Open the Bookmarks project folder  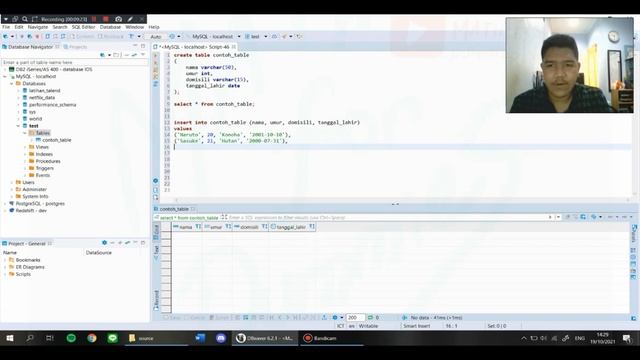pyautogui.click(x=28, y=260)
